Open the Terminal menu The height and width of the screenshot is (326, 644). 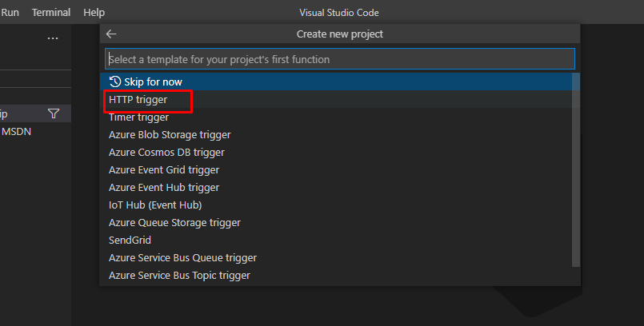click(x=51, y=12)
